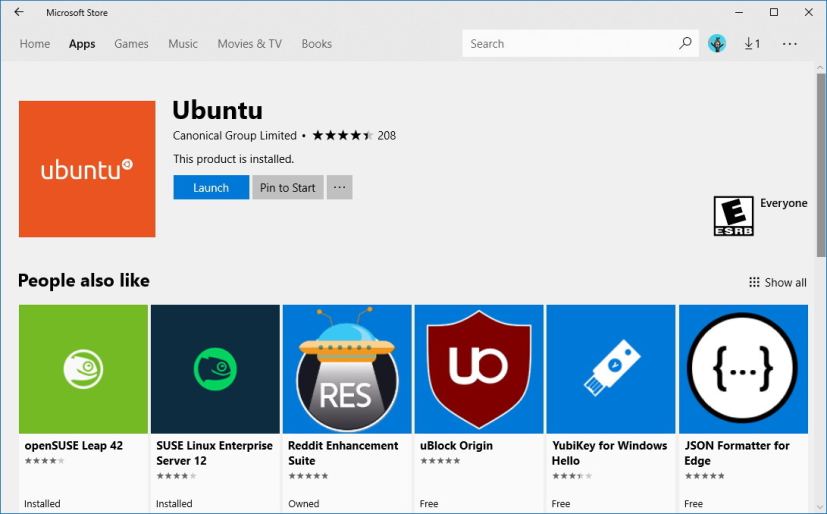Open the Music tab
Image resolution: width=827 pixels, height=514 pixels.
(183, 44)
